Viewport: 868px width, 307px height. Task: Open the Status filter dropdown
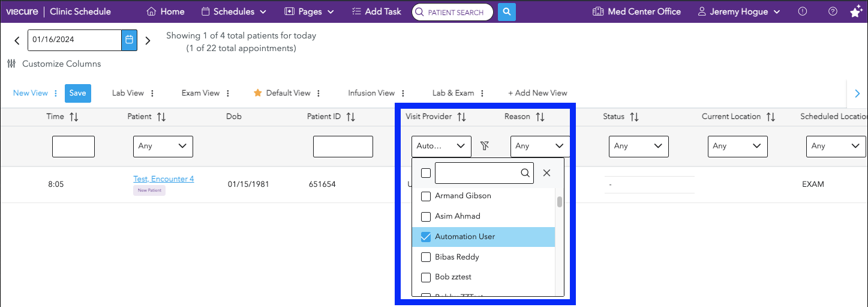[639, 146]
